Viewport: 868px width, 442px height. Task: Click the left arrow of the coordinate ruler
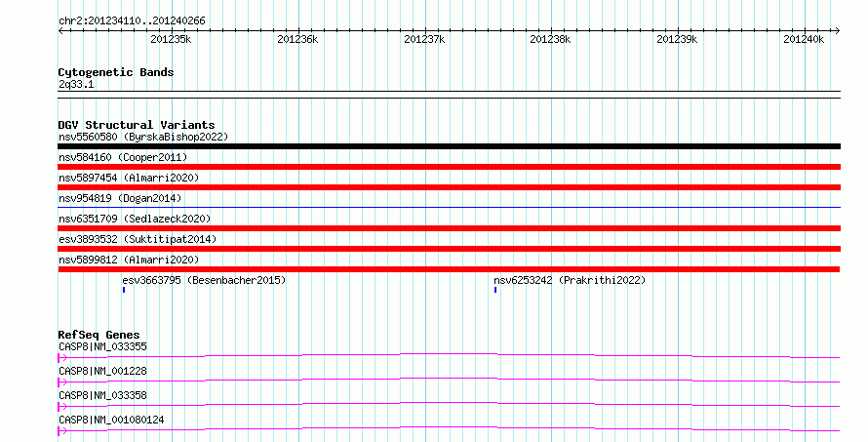[60, 31]
